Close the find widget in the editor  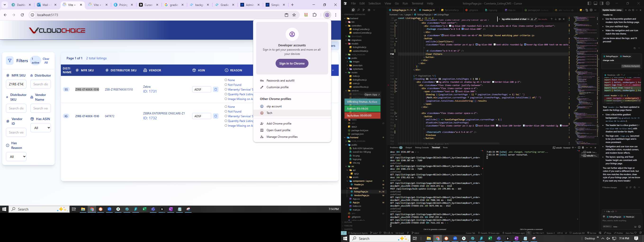tap(563, 19)
